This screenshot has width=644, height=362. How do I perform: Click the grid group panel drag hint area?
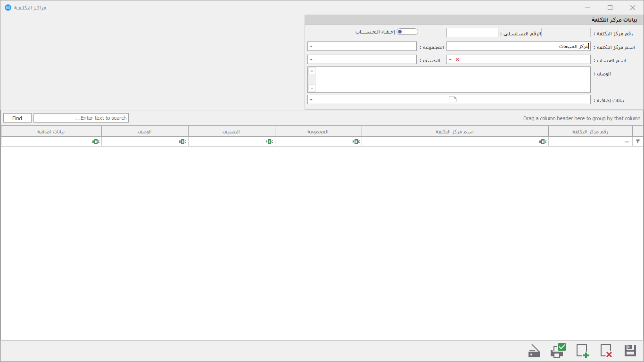tap(582, 118)
